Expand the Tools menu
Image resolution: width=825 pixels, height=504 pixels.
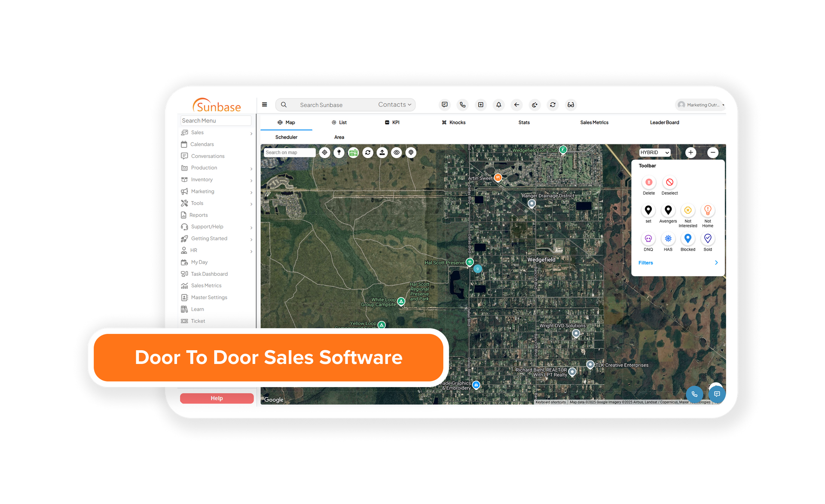click(x=217, y=203)
